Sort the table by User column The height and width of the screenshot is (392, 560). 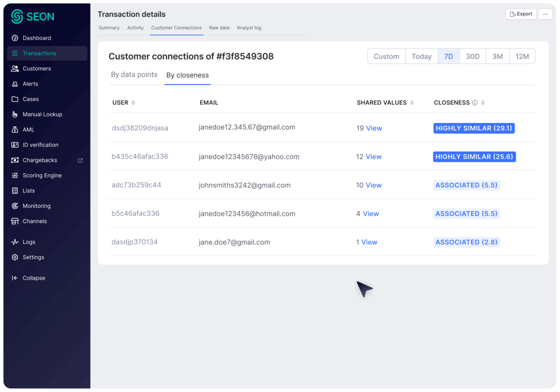[133, 103]
